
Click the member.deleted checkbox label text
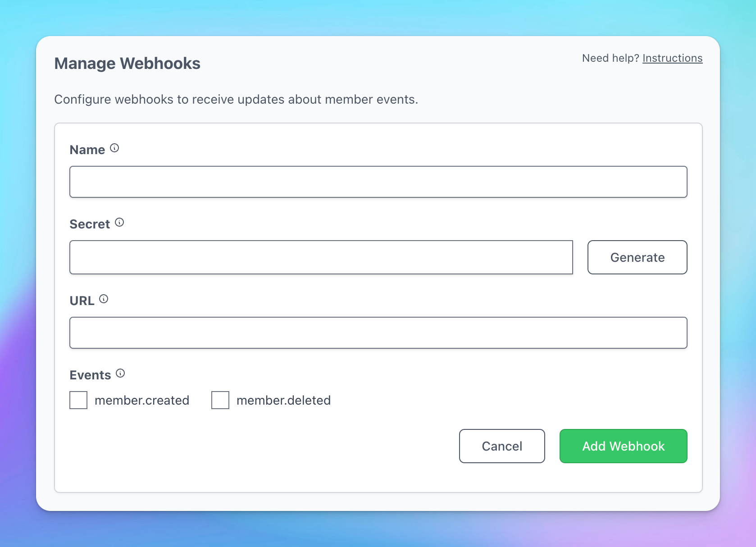[283, 401]
